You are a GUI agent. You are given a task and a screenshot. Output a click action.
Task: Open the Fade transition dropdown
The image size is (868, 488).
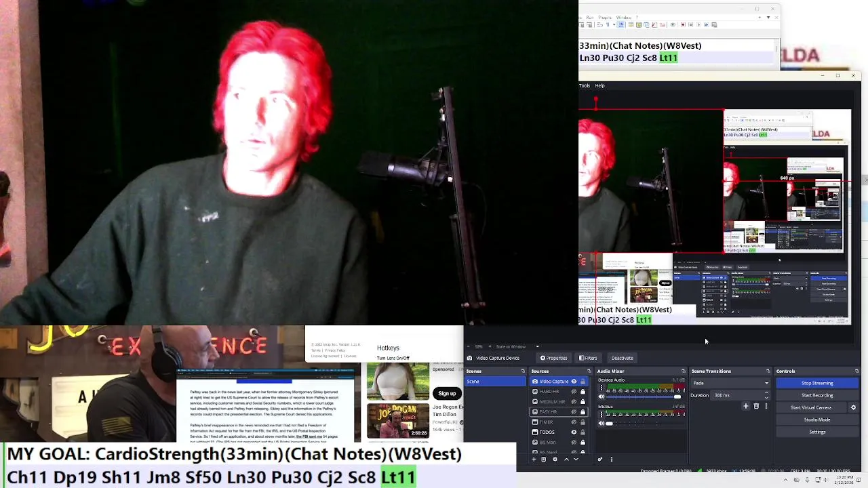click(730, 383)
